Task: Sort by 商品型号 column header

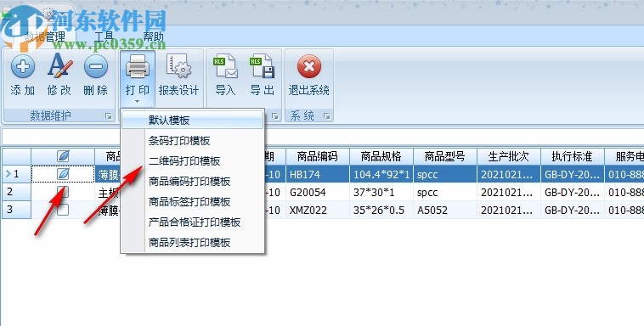Action: [x=445, y=156]
